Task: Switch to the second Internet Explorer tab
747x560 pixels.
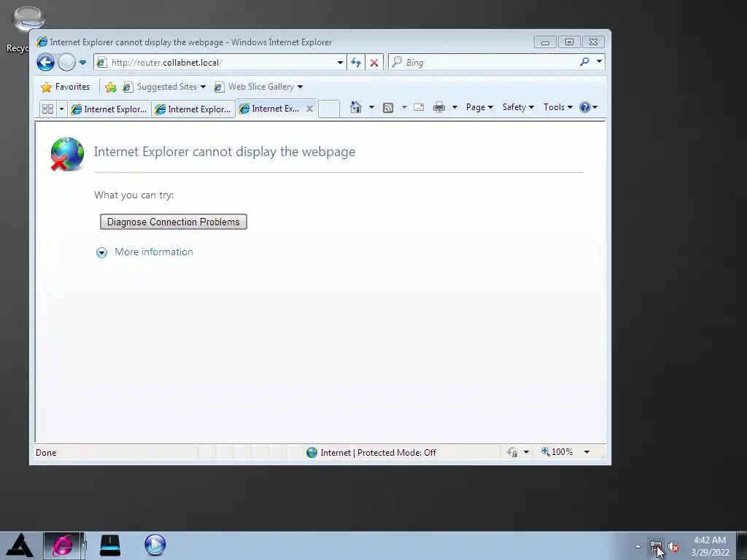Action: click(193, 109)
